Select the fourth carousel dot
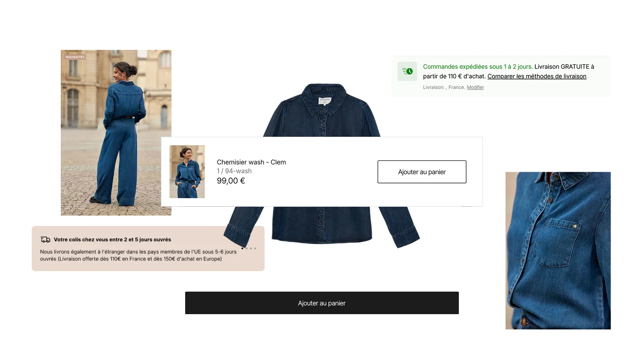The width and height of the screenshot is (644, 362). click(255, 249)
